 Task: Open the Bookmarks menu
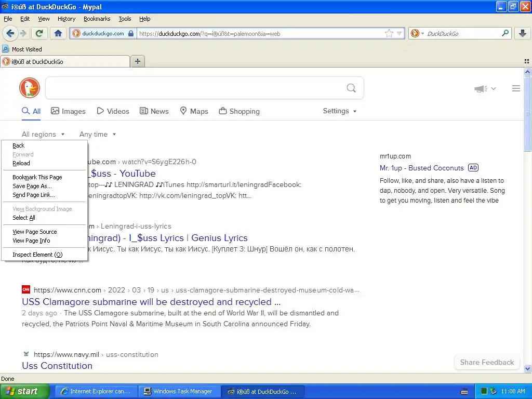[x=97, y=19]
